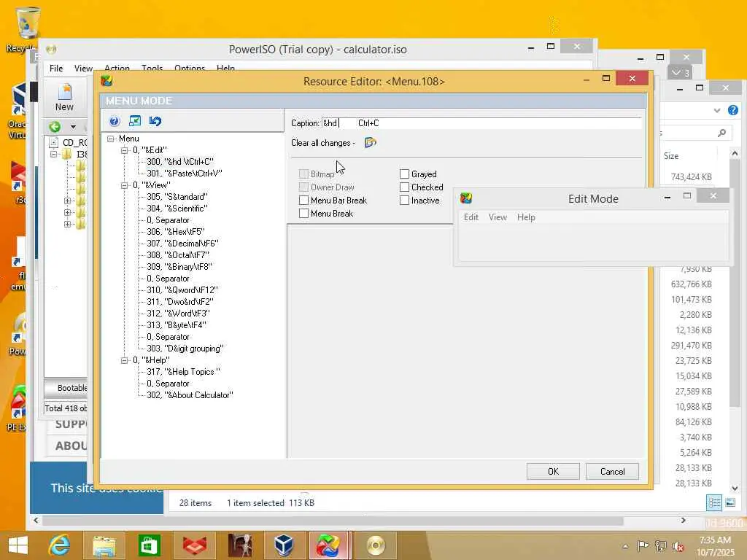
Task: Collapse the root Menu tree node
Action: coord(111,139)
